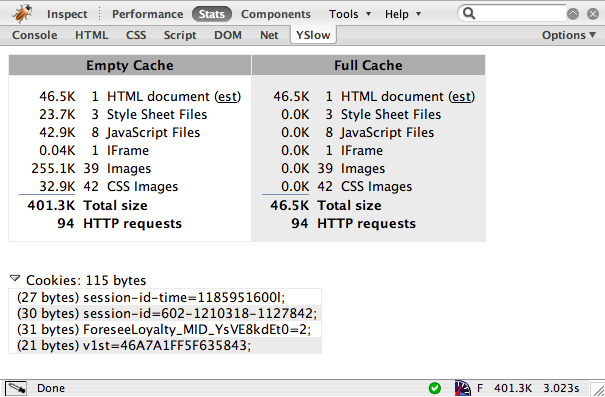The width and height of the screenshot is (605, 397).
Task: Click the session-id-time cookie row
Action: [x=165, y=297]
